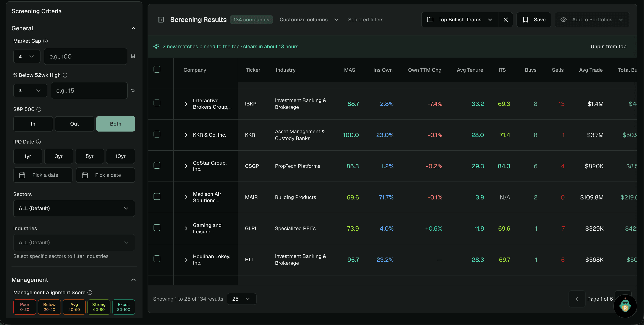Expand the CoStar Group row
Screen dimensions: 644x325
tap(186, 166)
